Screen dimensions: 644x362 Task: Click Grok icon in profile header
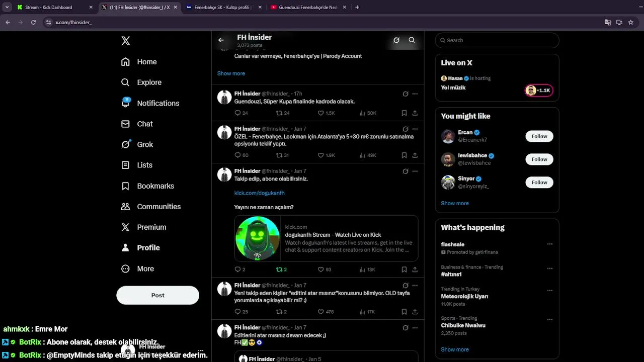(396, 40)
